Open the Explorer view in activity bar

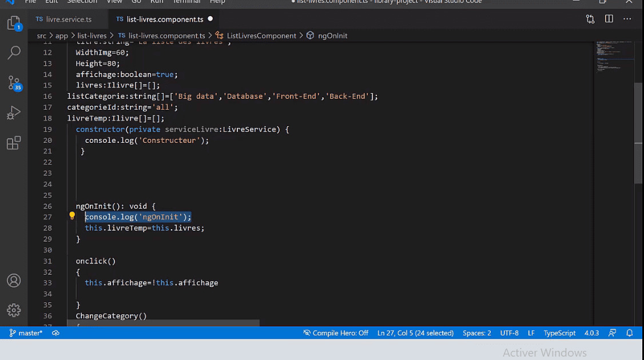14,23
